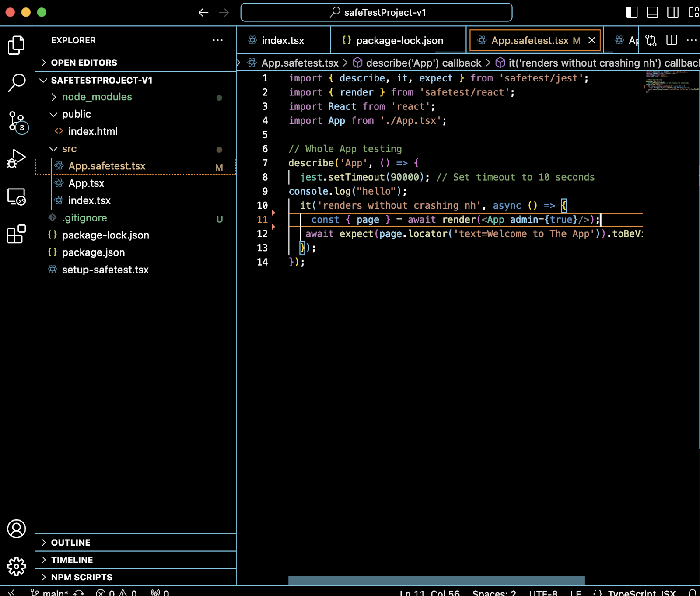Collapse the public folder
Viewport: 700px width, 596px height.
tap(136, 114)
